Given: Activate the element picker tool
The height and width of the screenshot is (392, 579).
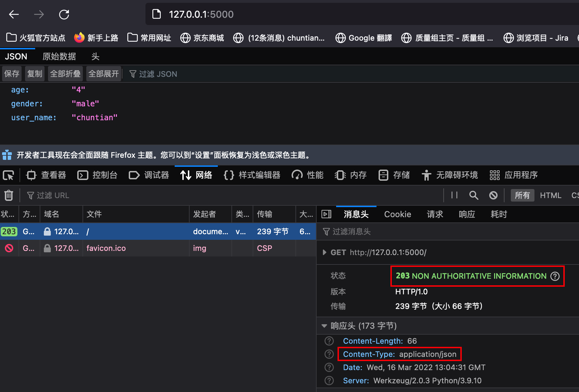Looking at the screenshot, I should coord(8,175).
